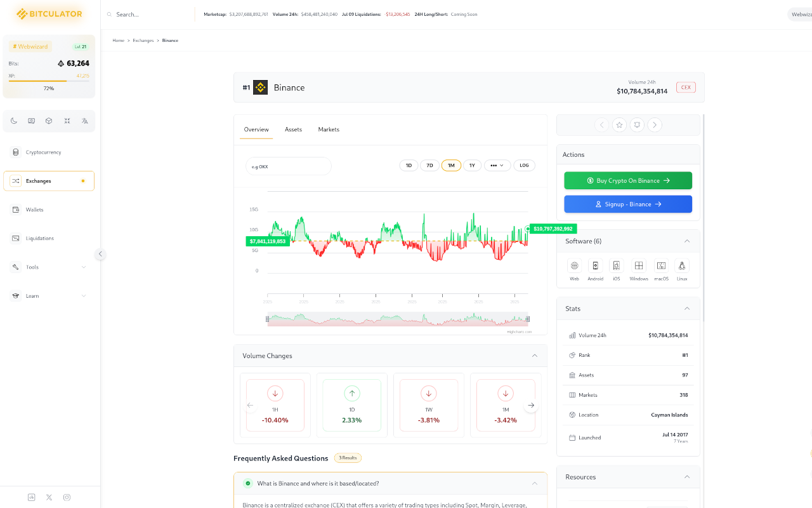
Task: Click the Learn graduation cap icon
Action: 16,296
